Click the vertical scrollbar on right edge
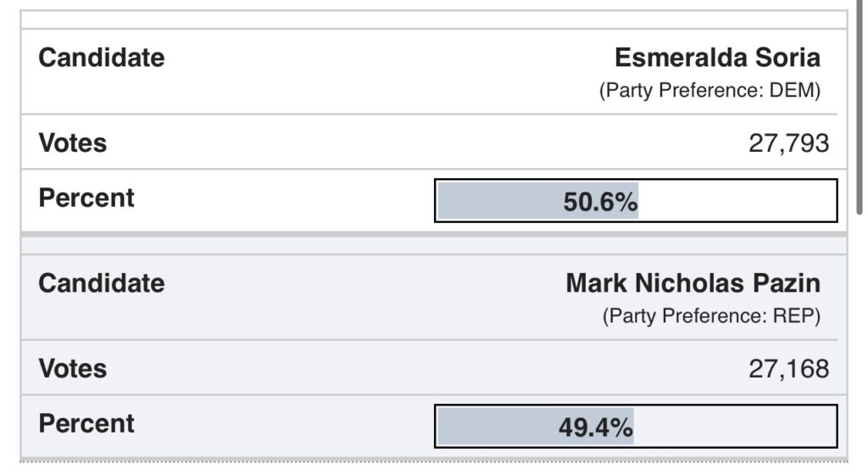The height and width of the screenshot is (475, 868). 860,108
